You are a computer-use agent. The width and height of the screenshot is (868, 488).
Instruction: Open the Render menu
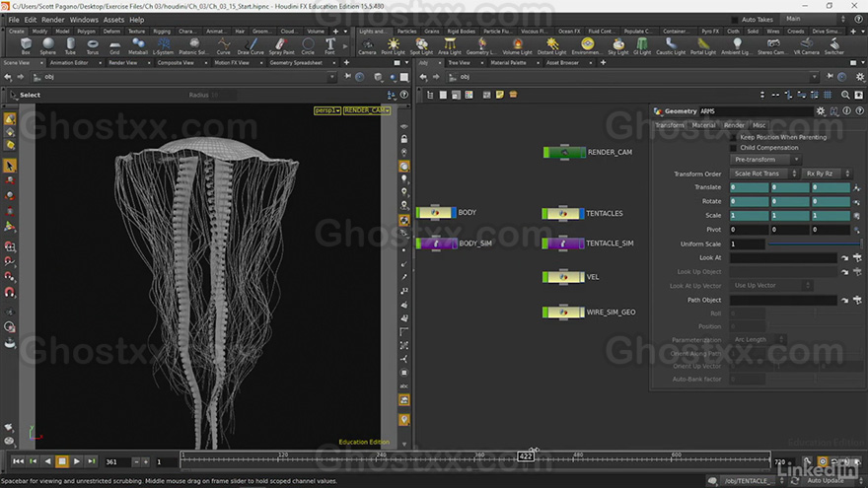[x=53, y=20]
